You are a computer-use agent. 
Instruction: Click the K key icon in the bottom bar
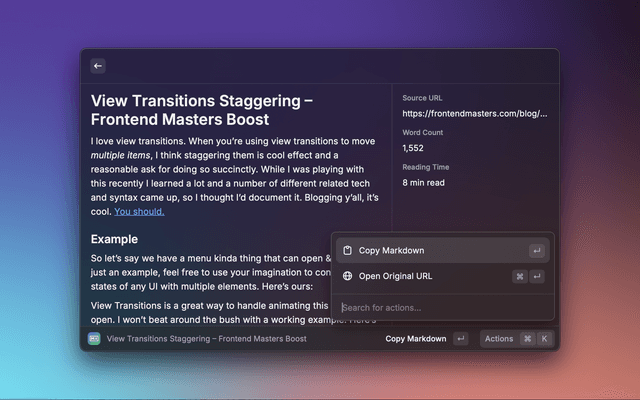[544, 339]
